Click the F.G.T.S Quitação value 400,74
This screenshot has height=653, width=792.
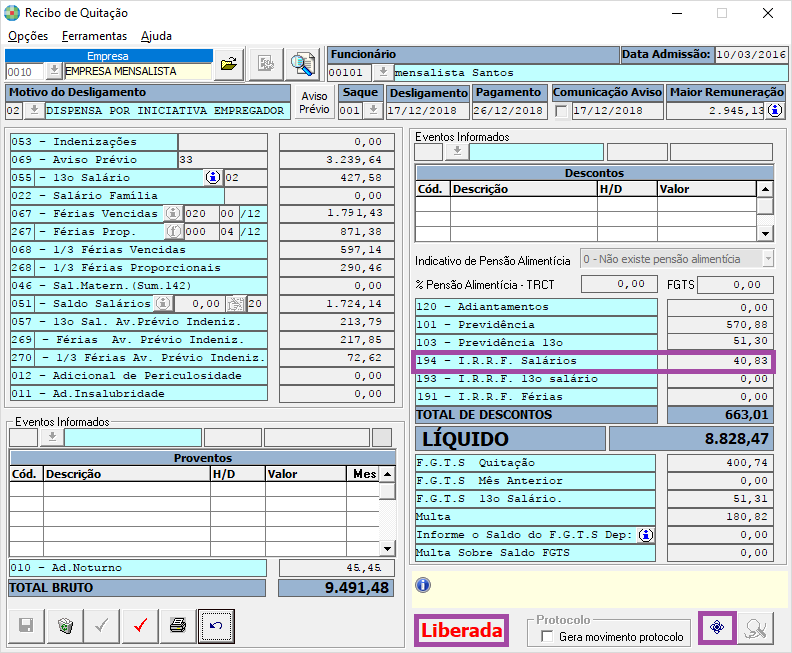(720, 463)
